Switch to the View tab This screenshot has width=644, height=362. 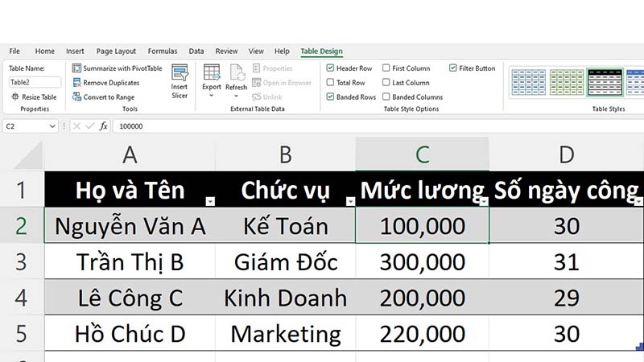256,51
